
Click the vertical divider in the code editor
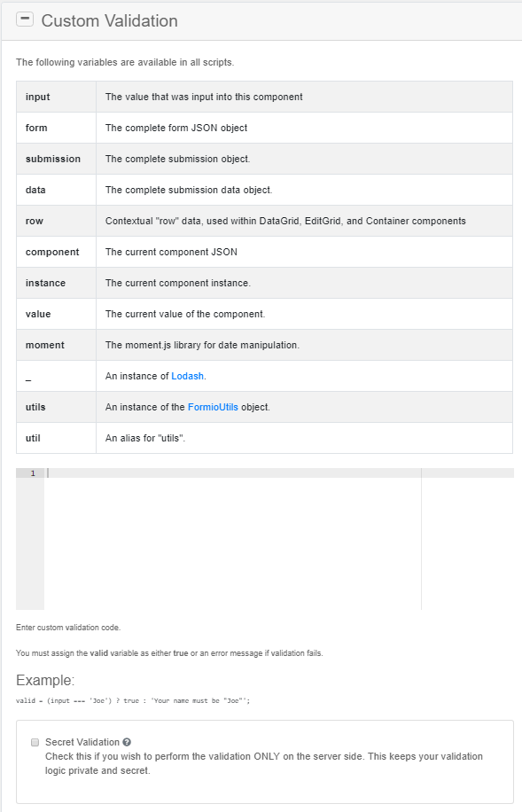click(420, 532)
